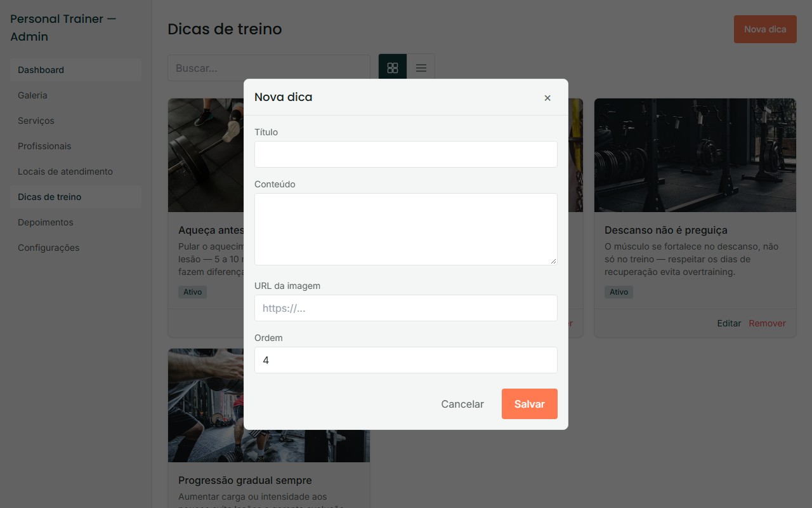The height and width of the screenshot is (508, 812).
Task: Focus the Conteúdo text area
Action: 406,229
